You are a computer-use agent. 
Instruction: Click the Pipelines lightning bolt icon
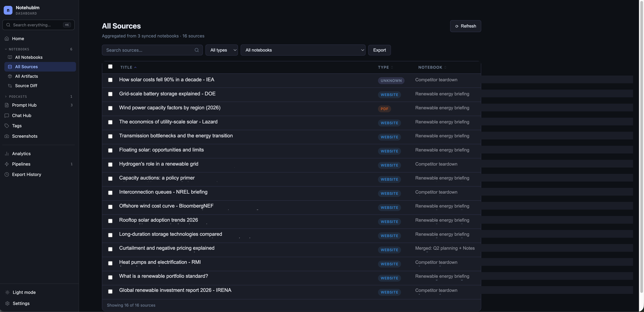point(7,164)
